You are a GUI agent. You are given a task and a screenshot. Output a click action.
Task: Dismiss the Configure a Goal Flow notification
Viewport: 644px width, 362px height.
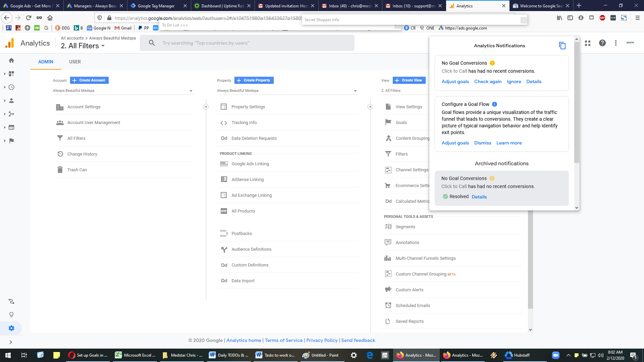point(483,143)
